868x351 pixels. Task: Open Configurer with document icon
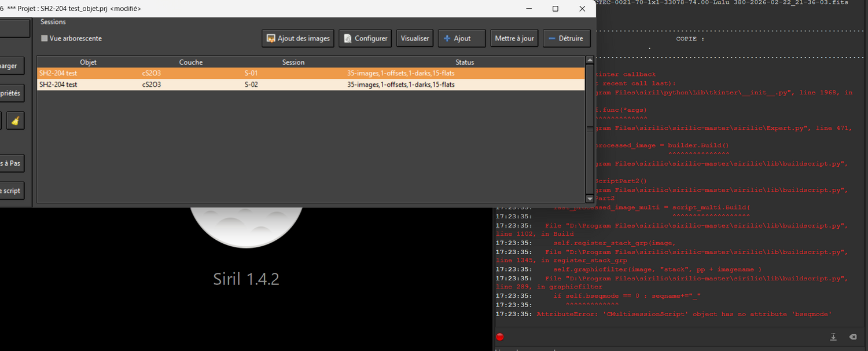click(x=365, y=38)
